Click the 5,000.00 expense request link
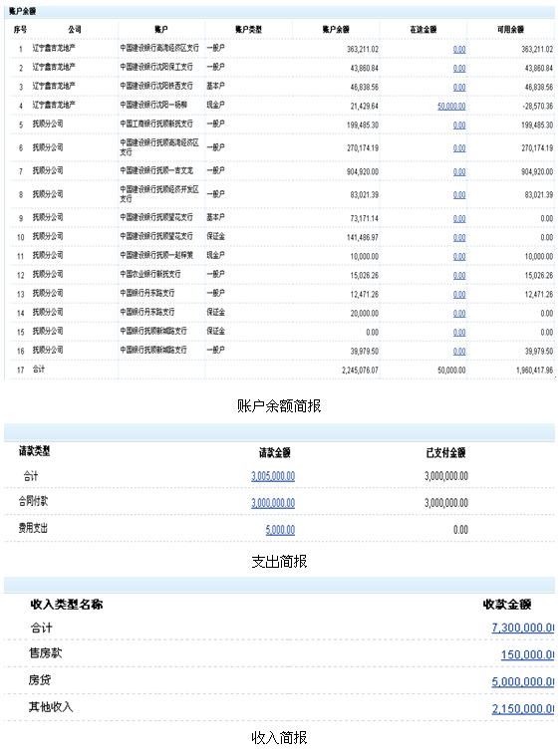Viewport: 560px width, 755px height. coord(280,530)
